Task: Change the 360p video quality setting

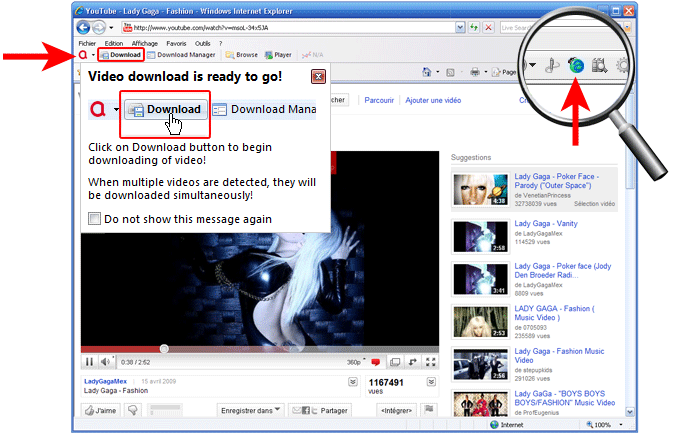Action: [x=356, y=362]
